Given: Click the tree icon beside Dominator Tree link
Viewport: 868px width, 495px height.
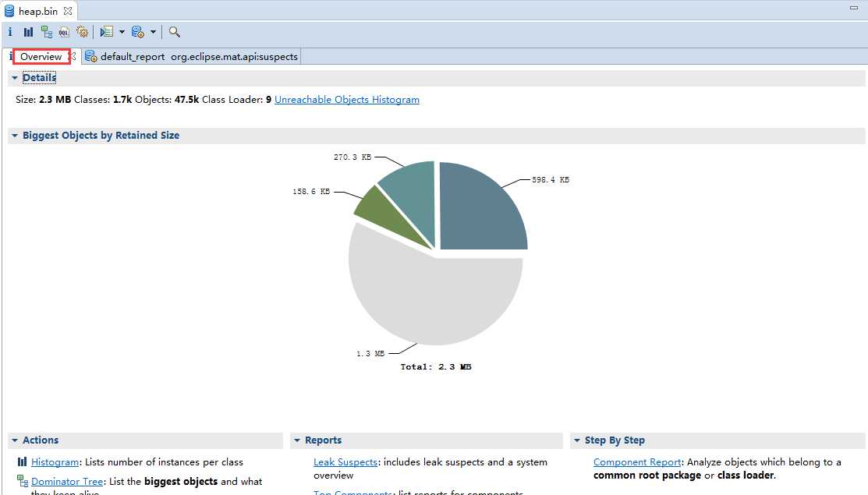Looking at the screenshot, I should [22, 481].
